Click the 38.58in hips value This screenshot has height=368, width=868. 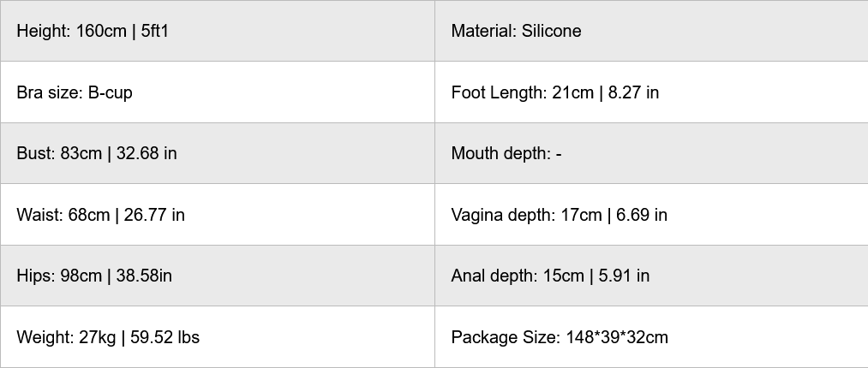pos(145,276)
